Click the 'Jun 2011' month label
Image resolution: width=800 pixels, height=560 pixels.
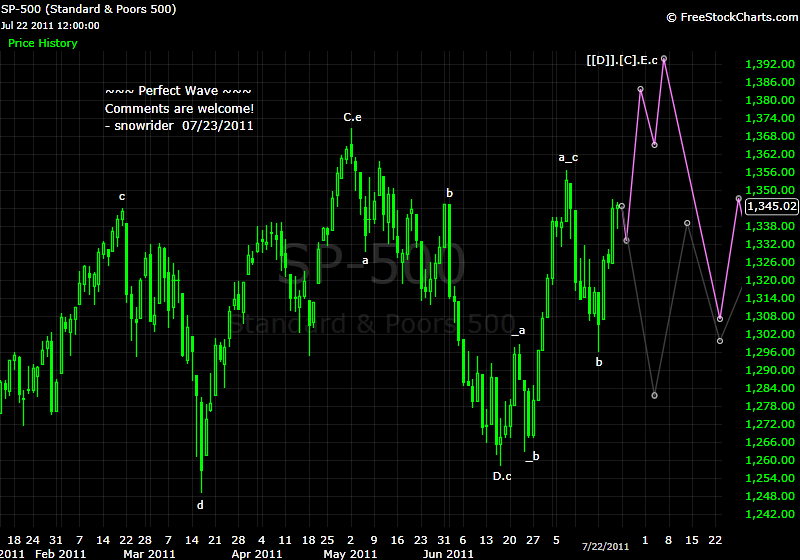(x=448, y=554)
